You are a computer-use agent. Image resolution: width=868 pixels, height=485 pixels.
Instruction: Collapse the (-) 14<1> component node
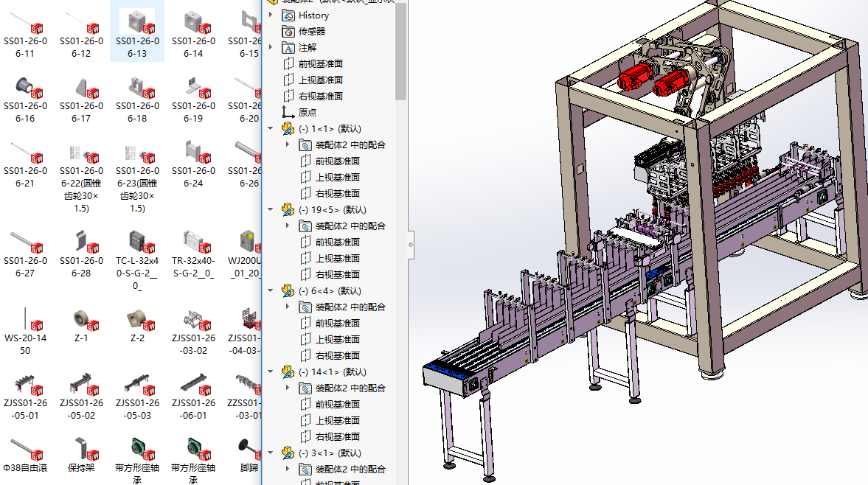click(x=271, y=371)
